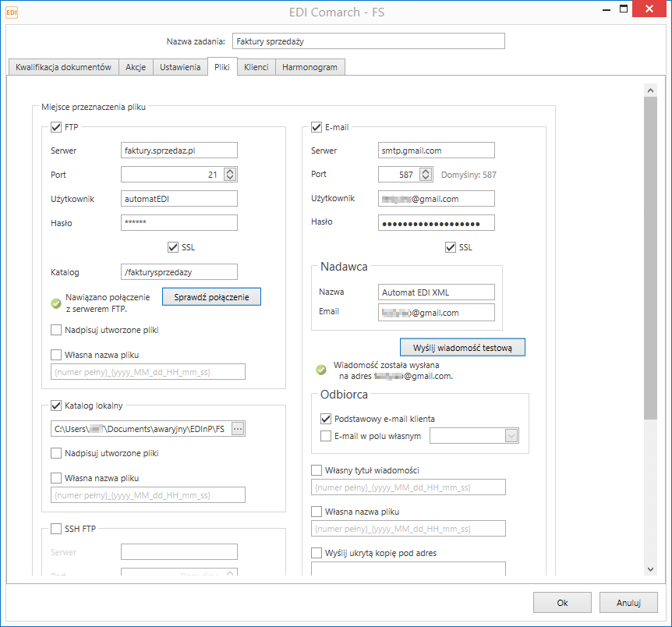
Task: Click Wyślij wiadomość testową button
Action: 462,347
